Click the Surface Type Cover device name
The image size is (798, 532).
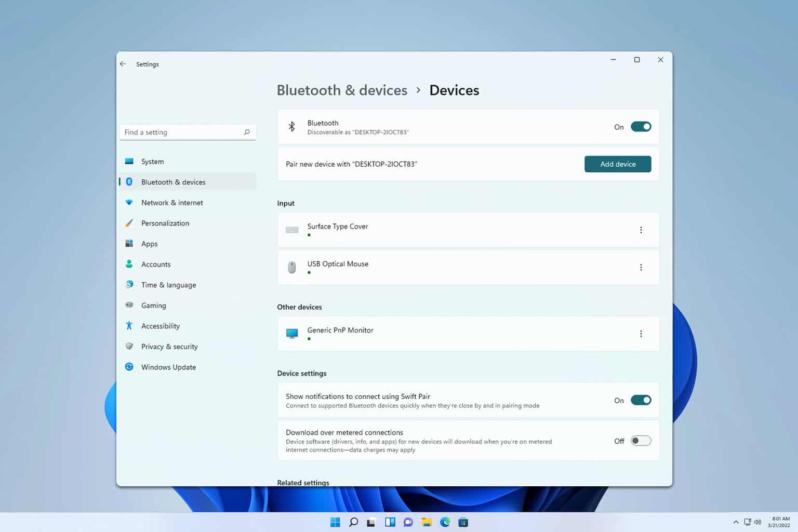tap(338, 226)
